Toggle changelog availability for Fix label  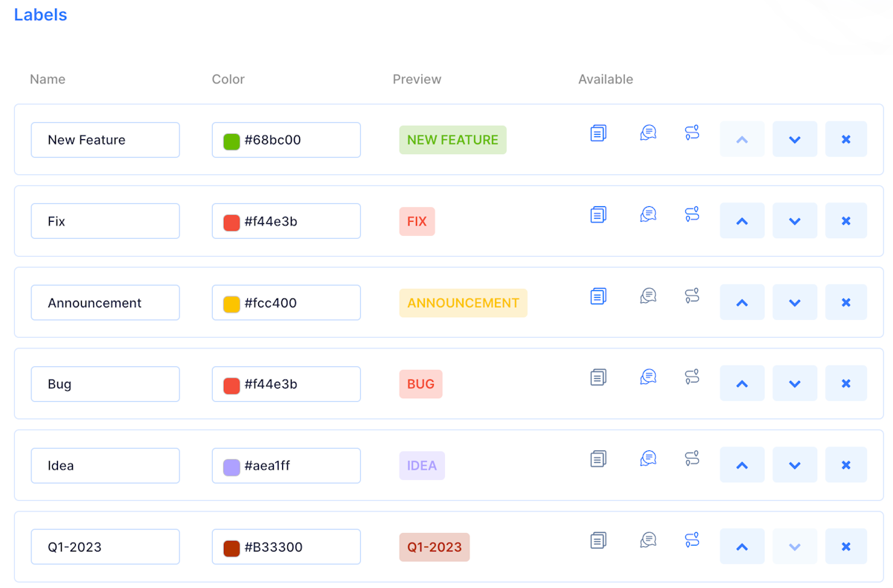click(598, 214)
